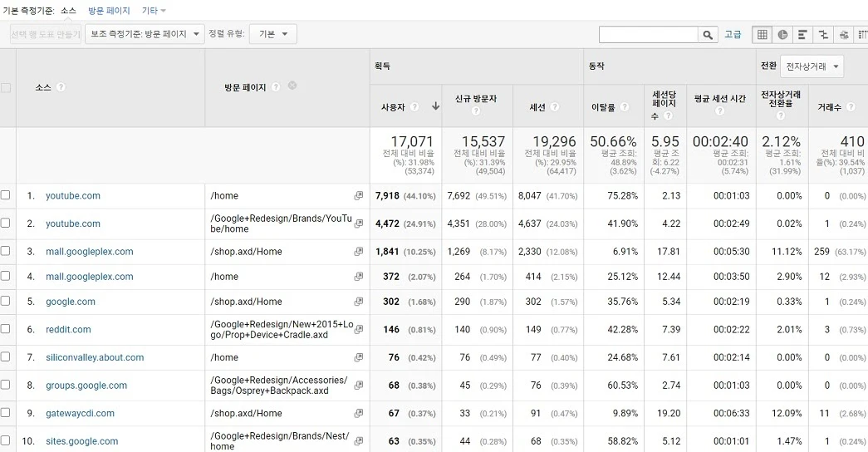Screen dimensions: 868x452
Task: Check the groups.google.com row checkbox
Action: 6,385
